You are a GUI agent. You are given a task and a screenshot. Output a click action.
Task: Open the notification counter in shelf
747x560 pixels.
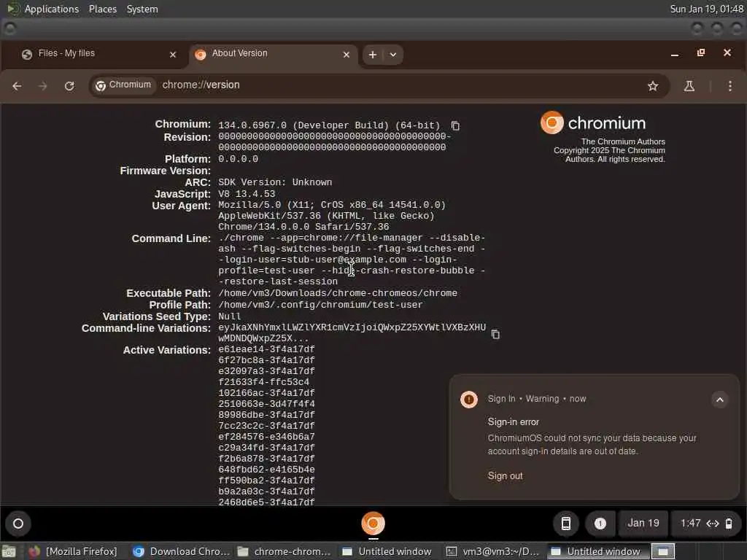point(600,524)
